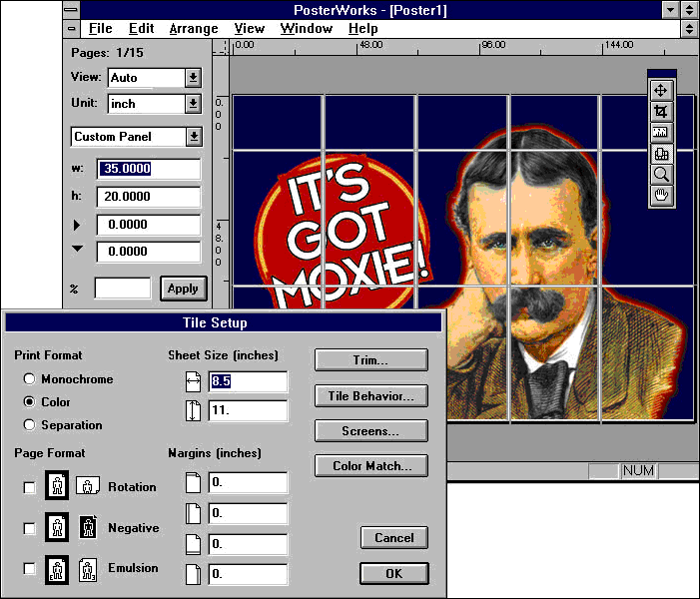Open the Edit menu
This screenshot has height=599, width=700.
141,29
